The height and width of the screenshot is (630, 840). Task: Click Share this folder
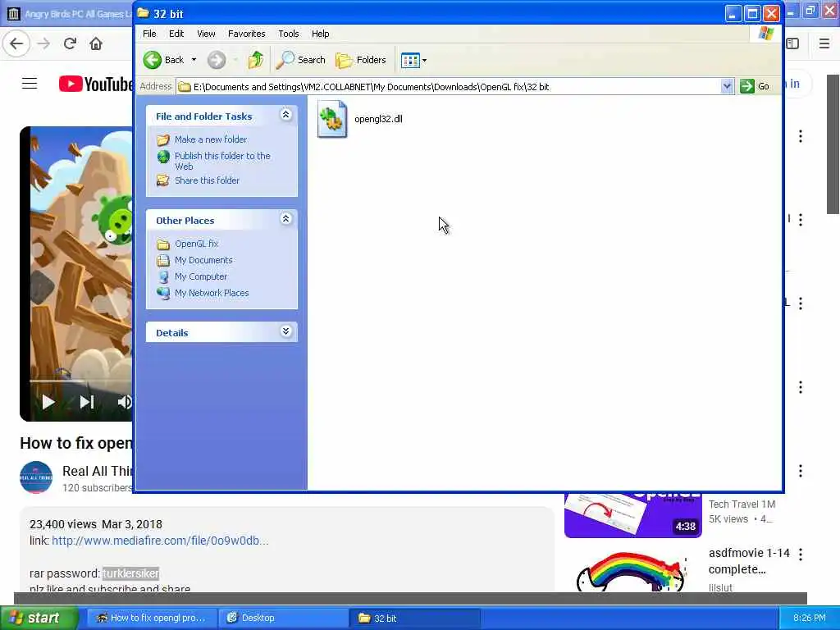207,180
